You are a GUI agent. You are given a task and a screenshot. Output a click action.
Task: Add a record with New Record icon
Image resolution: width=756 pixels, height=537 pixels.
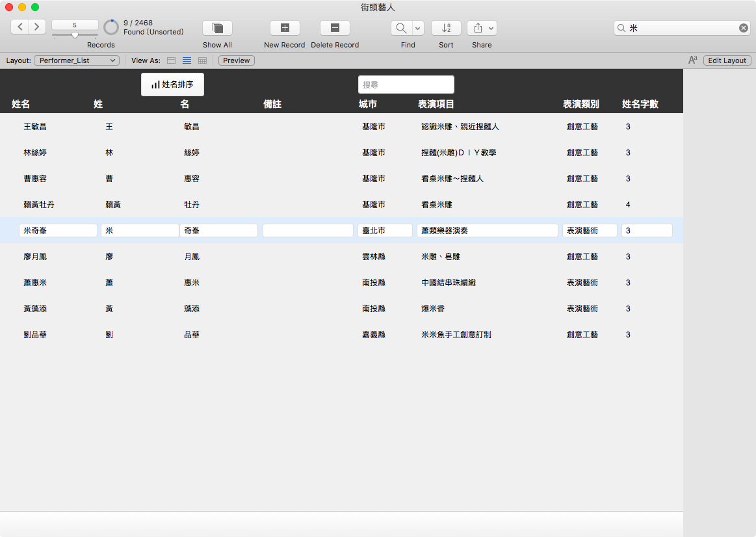(x=285, y=28)
